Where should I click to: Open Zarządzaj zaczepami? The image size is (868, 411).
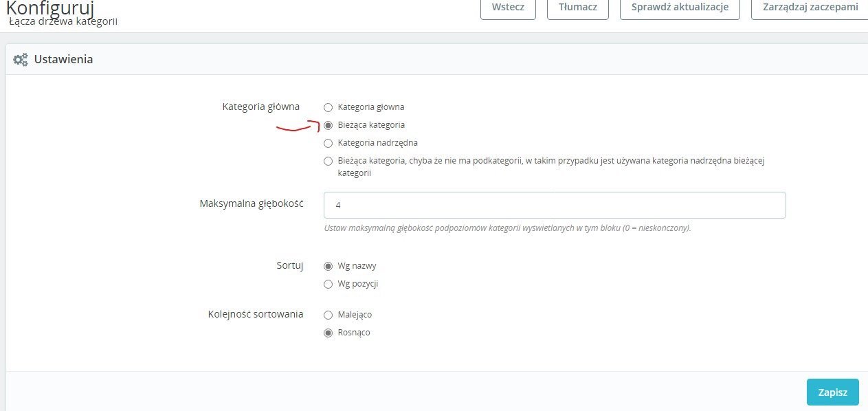point(810,8)
